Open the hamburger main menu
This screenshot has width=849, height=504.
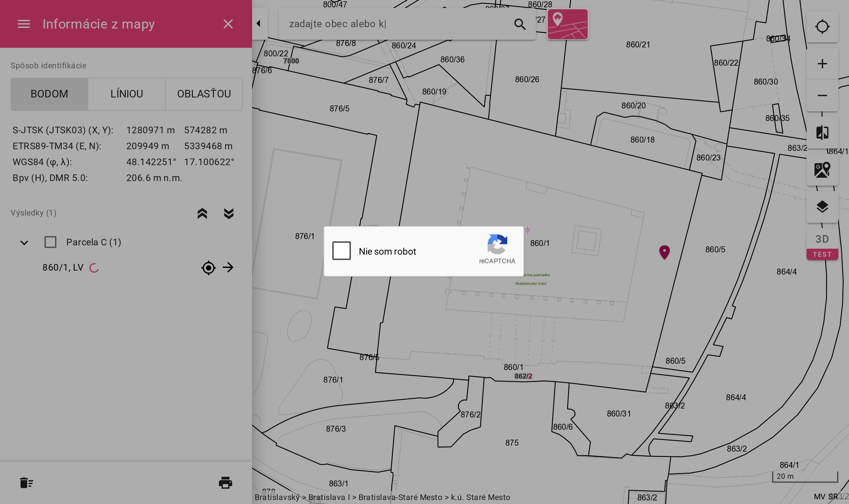click(x=24, y=24)
